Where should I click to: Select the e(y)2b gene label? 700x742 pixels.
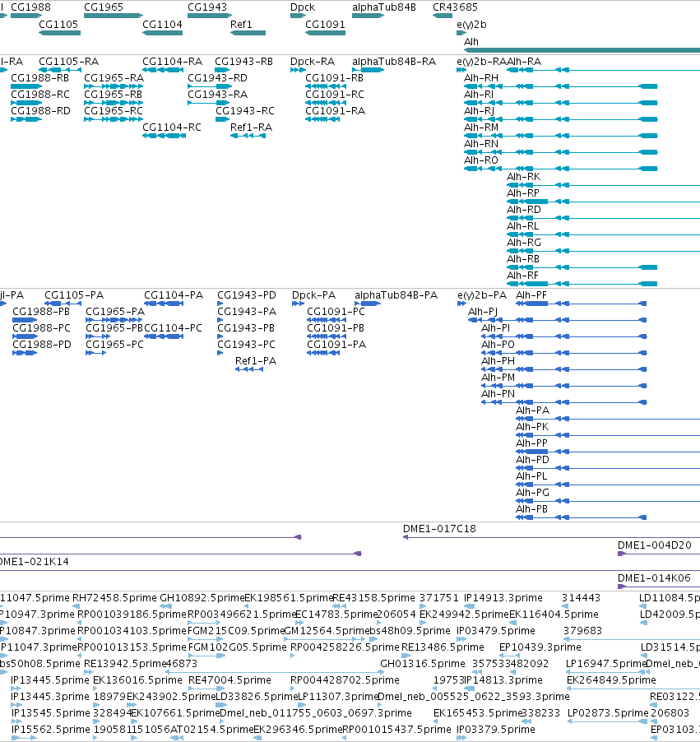pos(471,24)
